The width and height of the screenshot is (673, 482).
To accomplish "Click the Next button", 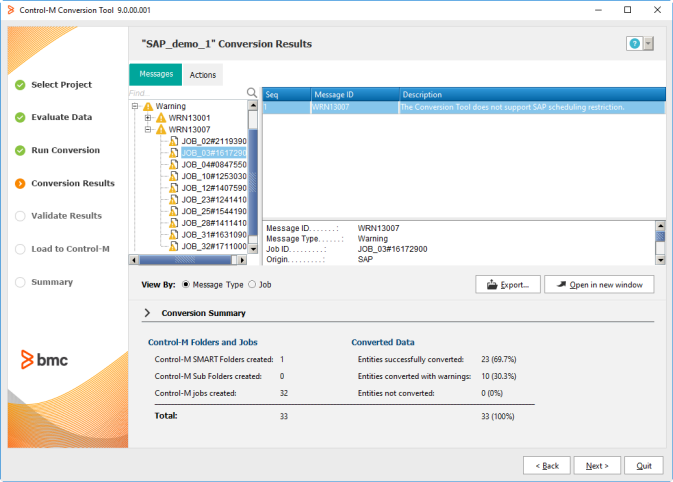I will (x=597, y=466).
